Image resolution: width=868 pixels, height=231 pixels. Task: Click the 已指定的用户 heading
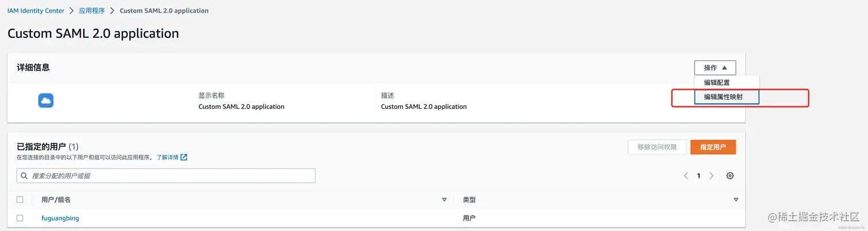41,147
